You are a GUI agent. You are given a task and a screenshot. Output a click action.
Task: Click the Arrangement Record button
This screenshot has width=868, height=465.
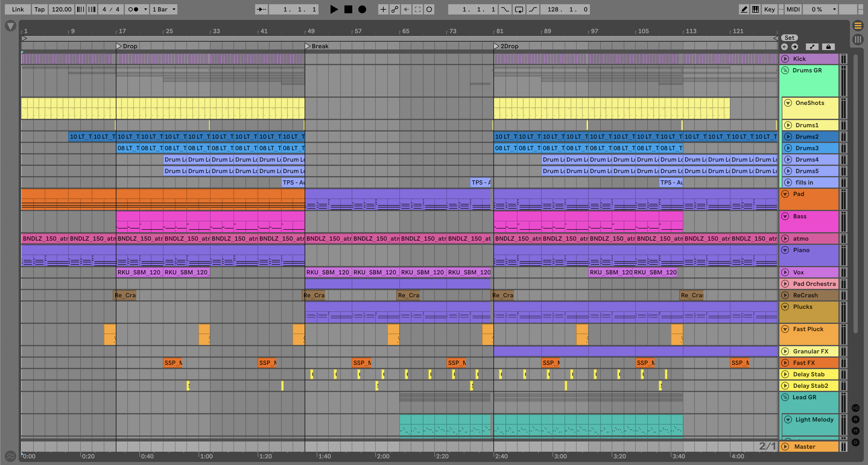pos(362,9)
